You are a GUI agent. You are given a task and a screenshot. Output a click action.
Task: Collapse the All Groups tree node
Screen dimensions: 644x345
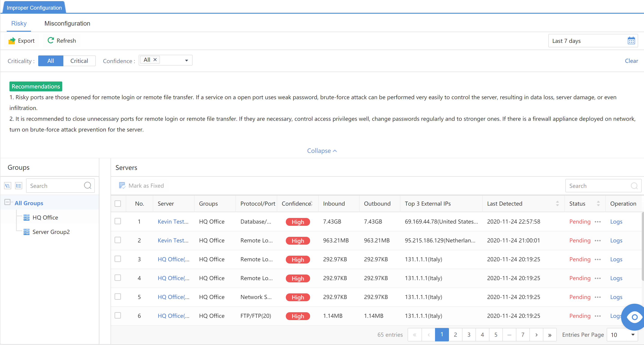coord(7,202)
